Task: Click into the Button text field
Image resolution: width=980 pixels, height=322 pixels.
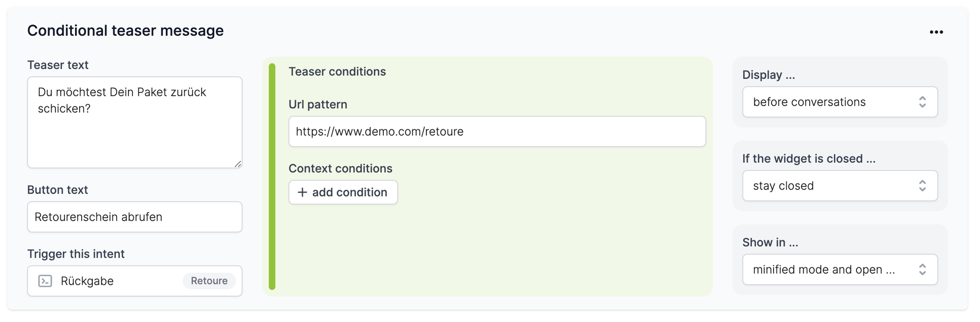Action: pos(135,217)
